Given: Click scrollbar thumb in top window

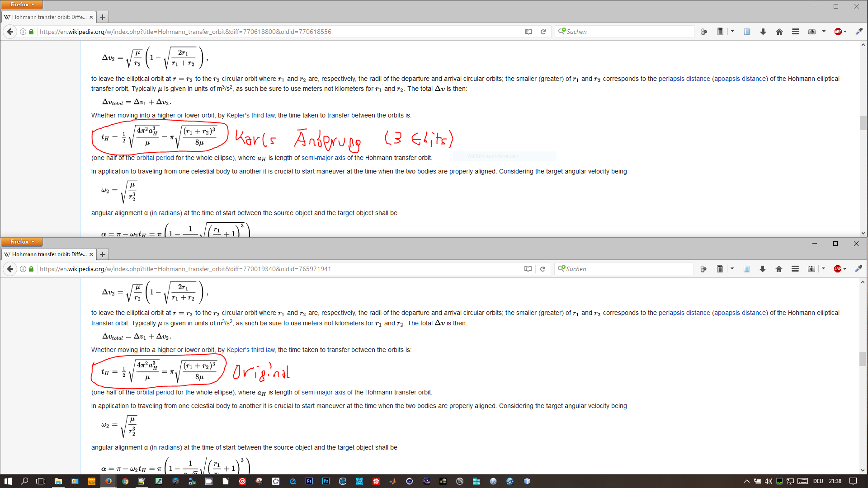Looking at the screenshot, I should click(x=863, y=123).
